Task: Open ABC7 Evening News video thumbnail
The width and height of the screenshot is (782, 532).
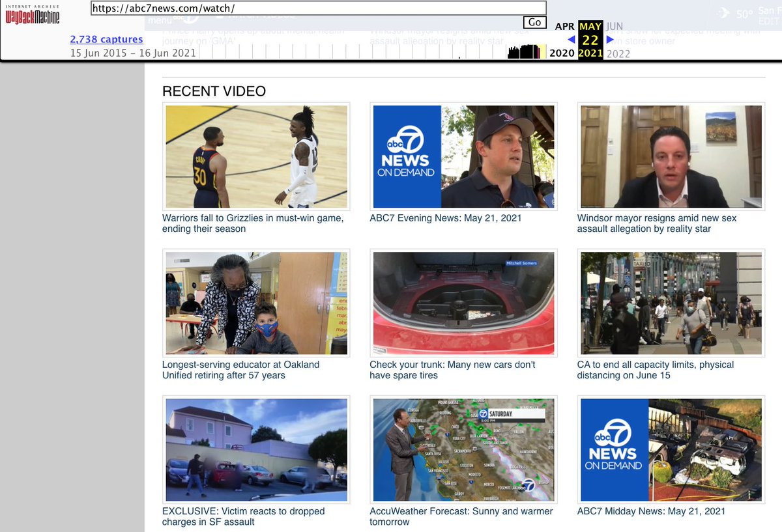Action: point(463,156)
